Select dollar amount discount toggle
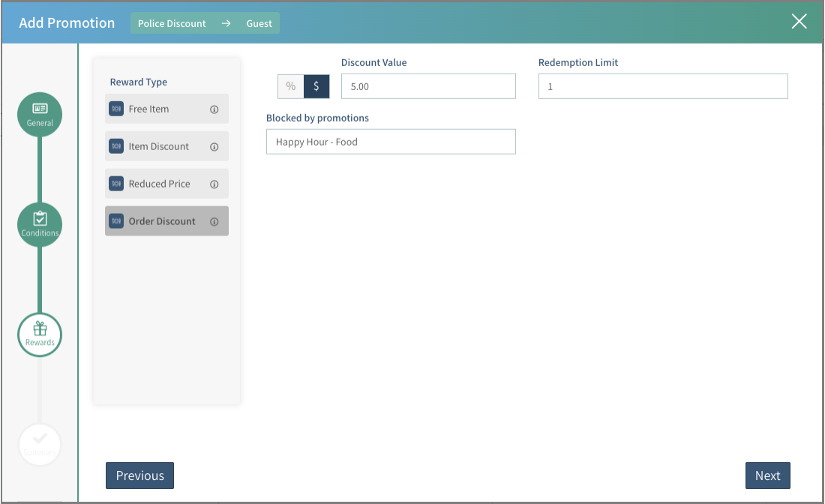 tap(316, 86)
